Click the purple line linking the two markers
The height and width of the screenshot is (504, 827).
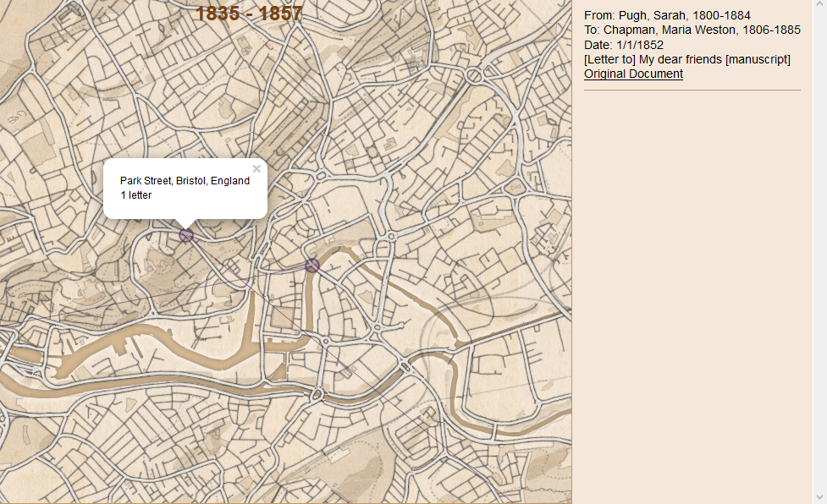click(x=254, y=271)
